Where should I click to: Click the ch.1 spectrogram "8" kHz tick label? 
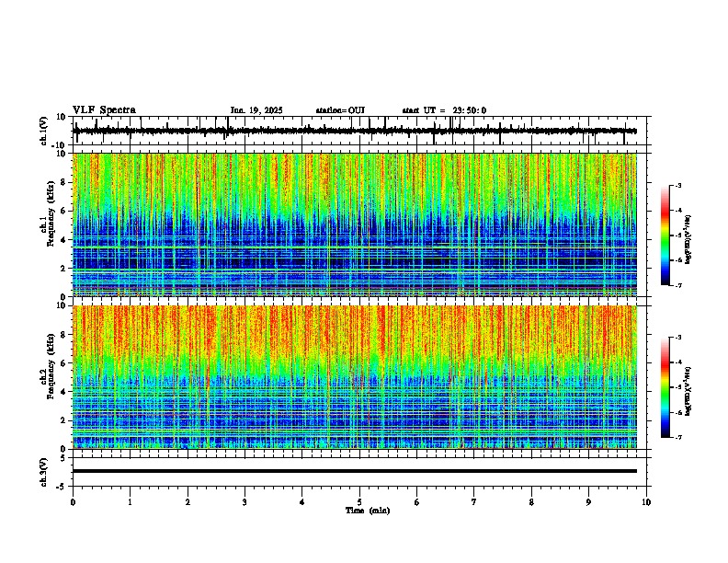[x=63, y=182]
